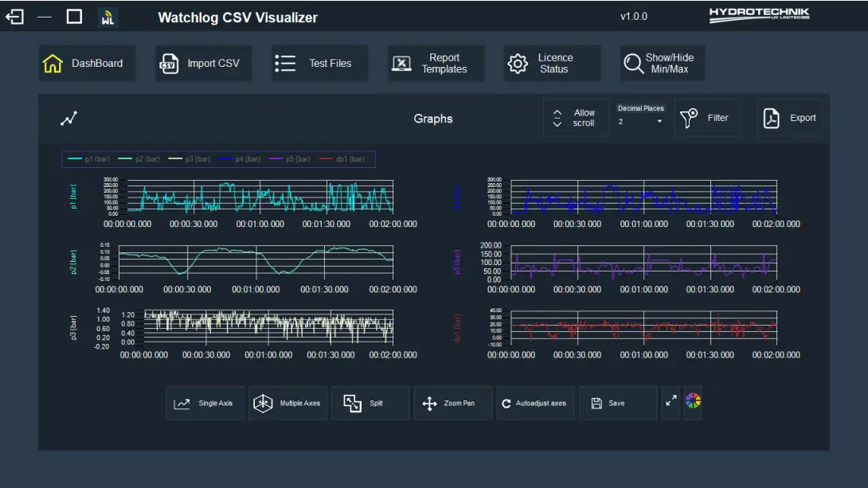The image size is (868, 488).
Task: Export graphs as PDF
Action: point(790,117)
